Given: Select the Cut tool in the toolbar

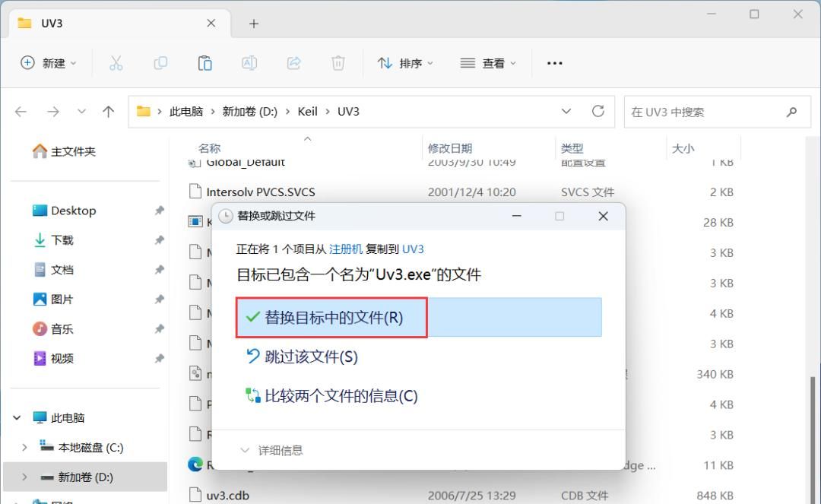Looking at the screenshot, I should click(x=116, y=63).
